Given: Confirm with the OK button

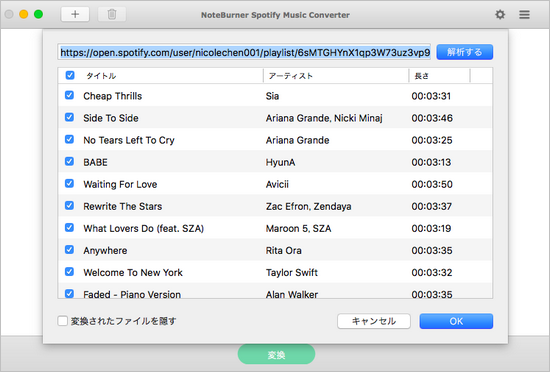Looking at the screenshot, I should coord(456,321).
